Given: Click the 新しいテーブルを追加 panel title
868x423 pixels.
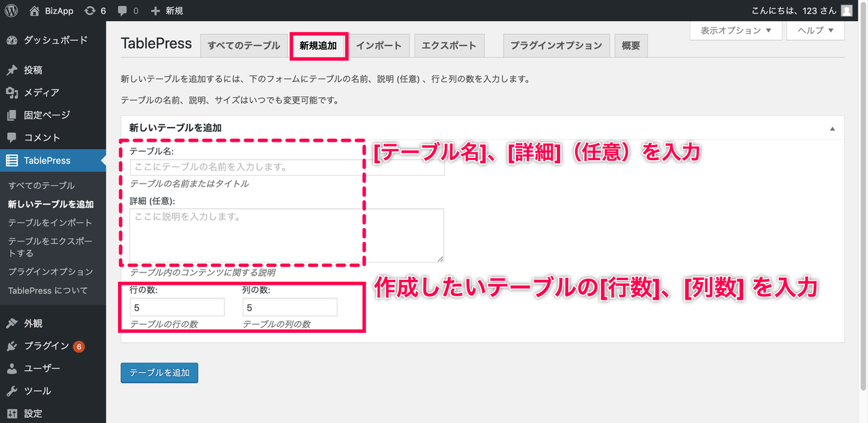Looking at the screenshot, I should pos(176,127).
